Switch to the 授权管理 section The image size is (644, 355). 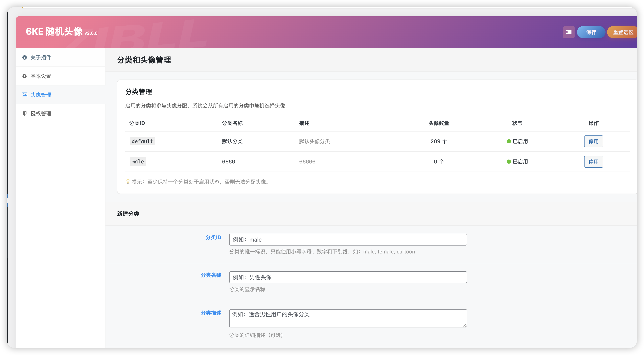(41, 113)
